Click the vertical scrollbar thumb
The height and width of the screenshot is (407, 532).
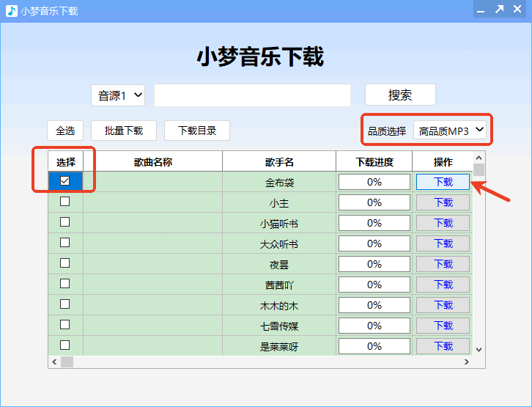(479, 169)
